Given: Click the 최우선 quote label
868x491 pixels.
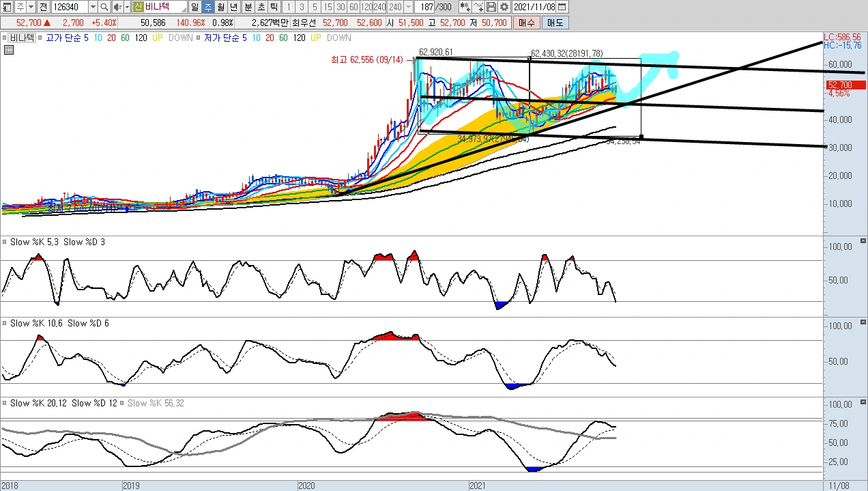Looking at the screenshot, I should click(x=304, y=23).
